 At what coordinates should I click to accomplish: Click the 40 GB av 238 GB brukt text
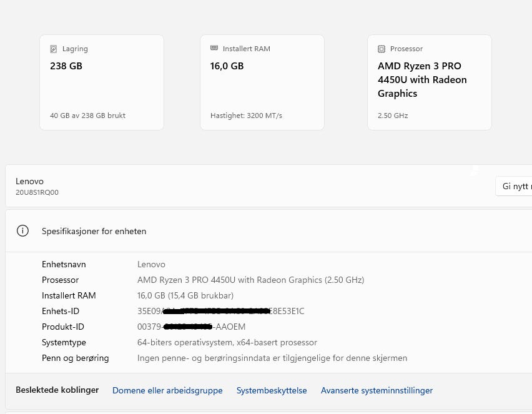[x=87, y=116]
